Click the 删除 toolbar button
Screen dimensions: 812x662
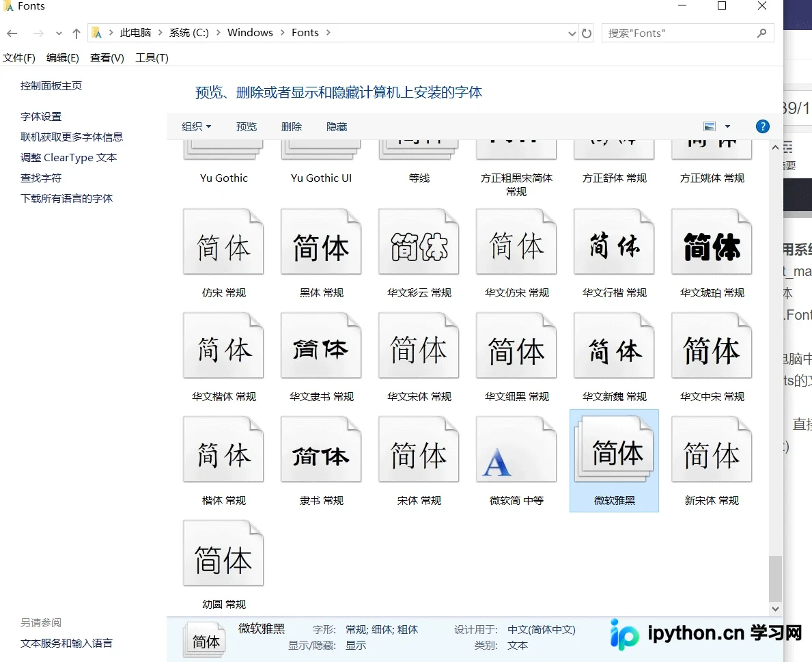292,127
